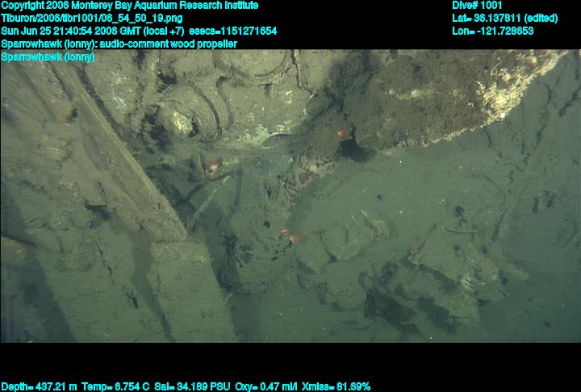581x392 pixels.
Task: Select the Dive# 1001 label
Action: click(x=477, y=5)
